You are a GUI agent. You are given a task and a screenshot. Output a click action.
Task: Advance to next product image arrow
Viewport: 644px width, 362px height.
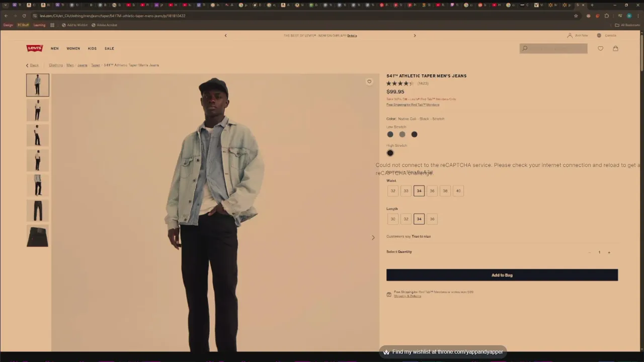click(x=373, y=238)
